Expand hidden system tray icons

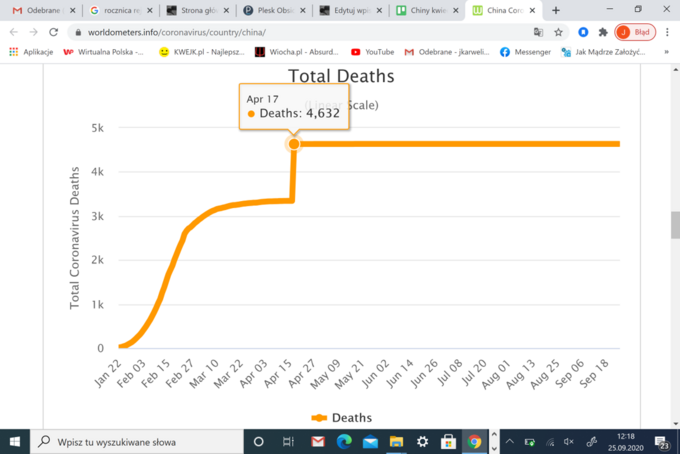pos(509,441)
